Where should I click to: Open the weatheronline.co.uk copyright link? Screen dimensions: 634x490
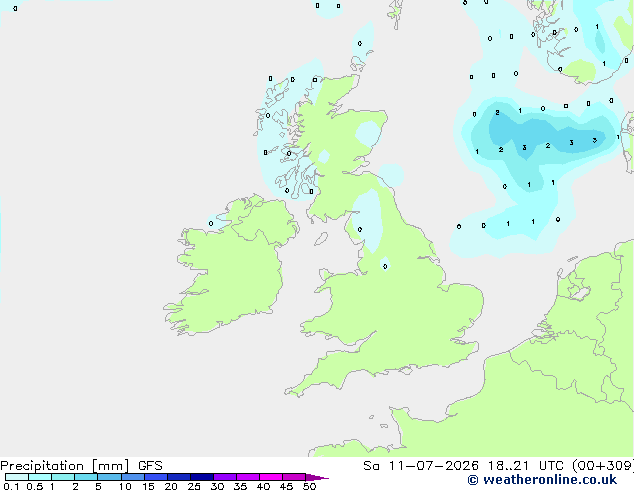[x=542, y=480]
